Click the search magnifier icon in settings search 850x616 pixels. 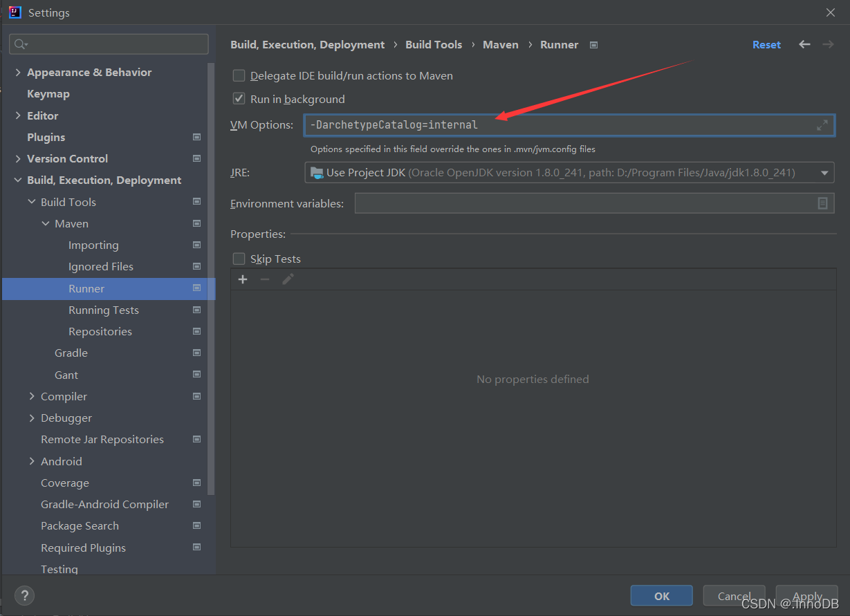(20, 44)
